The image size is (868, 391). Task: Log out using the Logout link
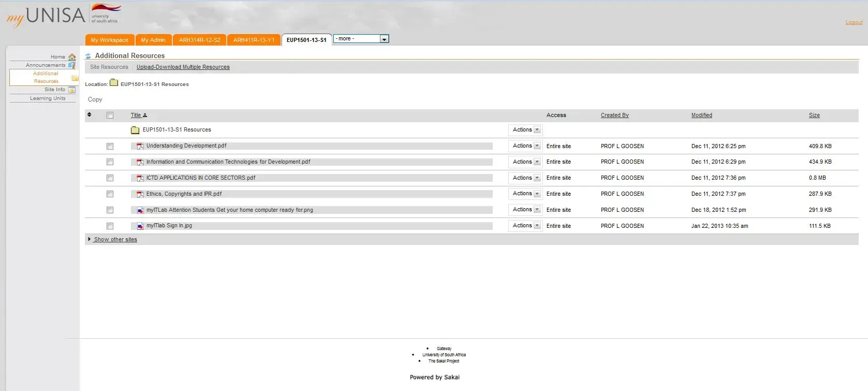[x=854, y=22]
